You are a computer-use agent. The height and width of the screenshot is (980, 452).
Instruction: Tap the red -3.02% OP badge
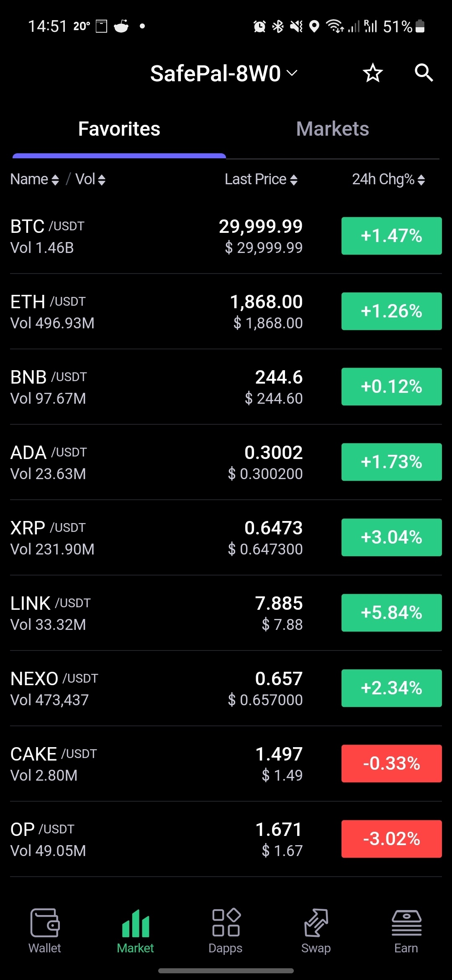391,839
